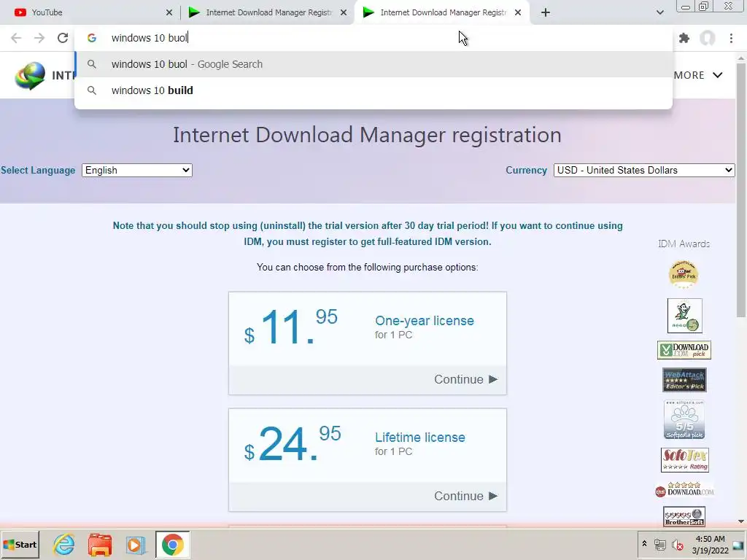
Task: Select 'windows 10 buol - Google Search' suggestion
Action: tap(373, 64)
